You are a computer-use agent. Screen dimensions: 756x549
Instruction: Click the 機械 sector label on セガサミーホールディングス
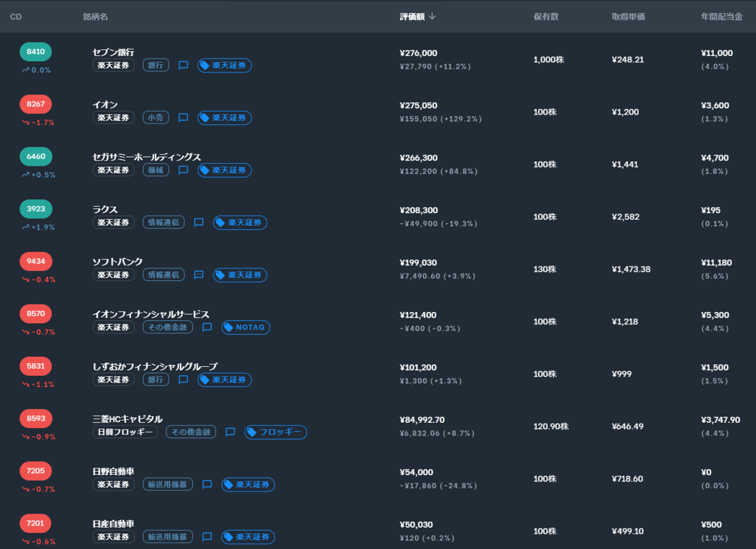click(156, 170)
